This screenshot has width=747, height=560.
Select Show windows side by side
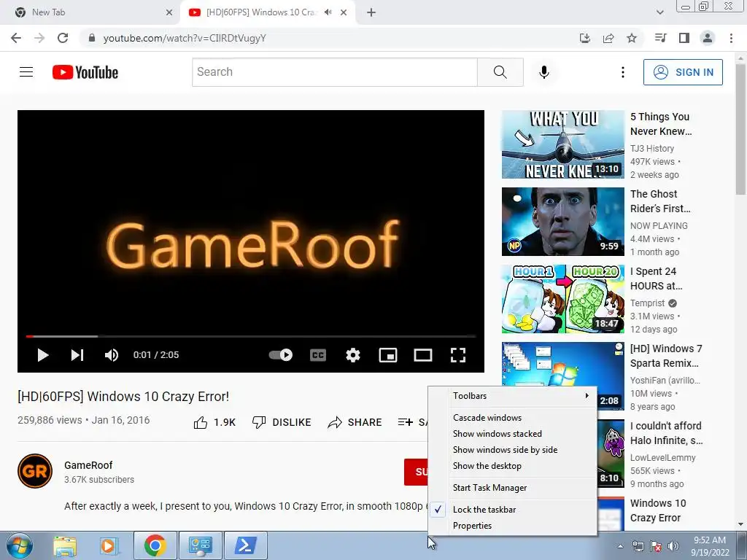[x=513, y=450]
